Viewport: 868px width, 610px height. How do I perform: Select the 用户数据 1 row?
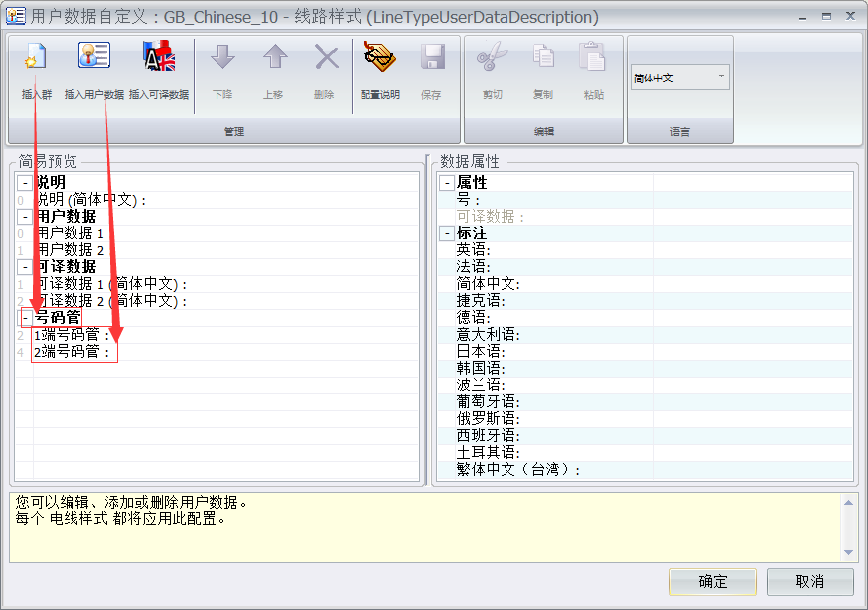tap(71, 233)
